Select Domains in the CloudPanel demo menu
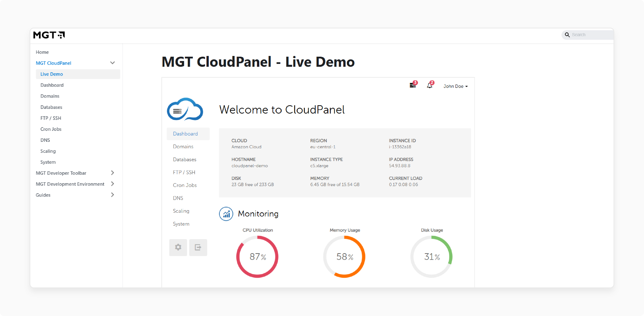The width and height of the screenshot is (644, 316). click(183, 146)
